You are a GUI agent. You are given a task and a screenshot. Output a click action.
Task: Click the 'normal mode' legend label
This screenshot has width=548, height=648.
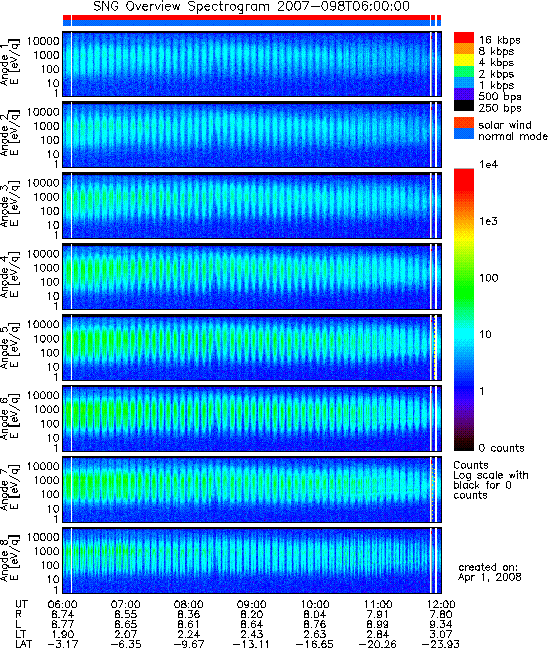click(x=513, y=136)
